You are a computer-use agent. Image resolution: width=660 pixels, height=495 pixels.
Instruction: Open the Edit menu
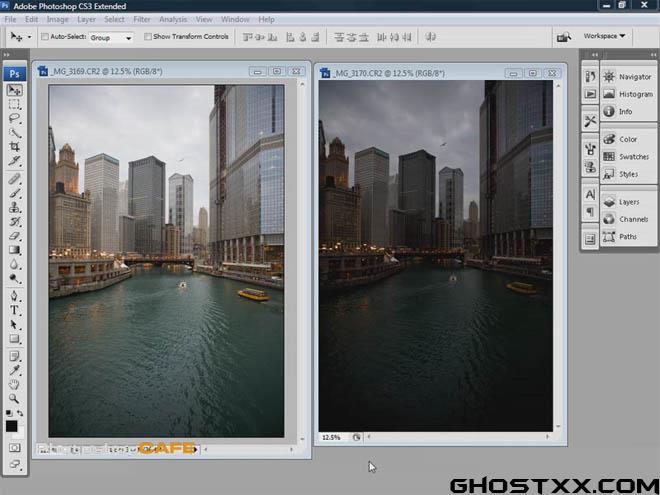coord(31,19)
